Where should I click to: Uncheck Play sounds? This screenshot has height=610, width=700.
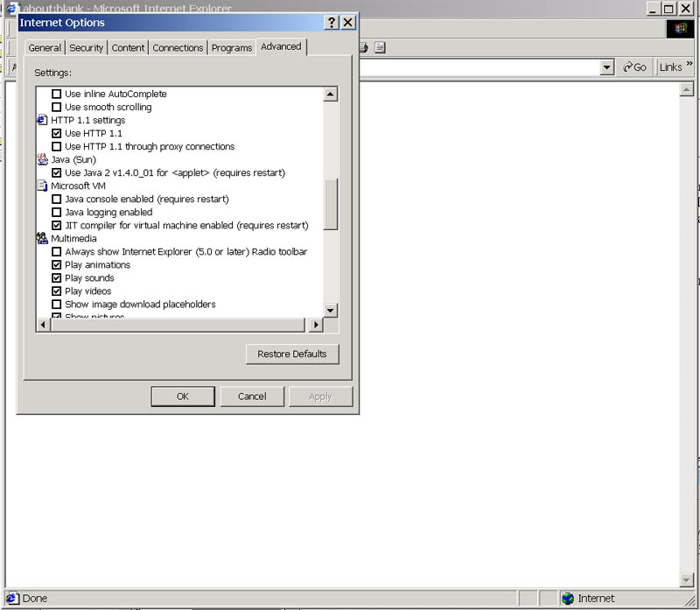click(57, 278)
